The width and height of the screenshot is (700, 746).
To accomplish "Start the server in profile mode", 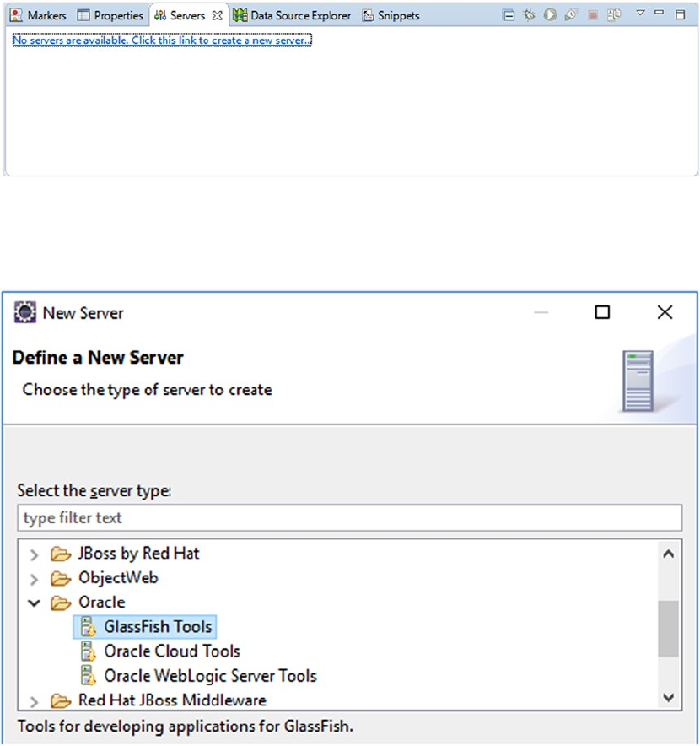I will (571, 15).
